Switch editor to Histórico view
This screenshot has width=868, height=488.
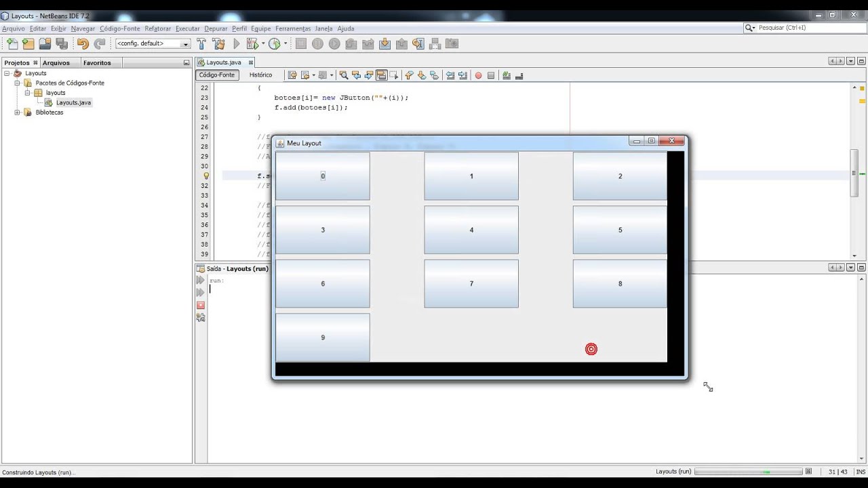(260, 75)
